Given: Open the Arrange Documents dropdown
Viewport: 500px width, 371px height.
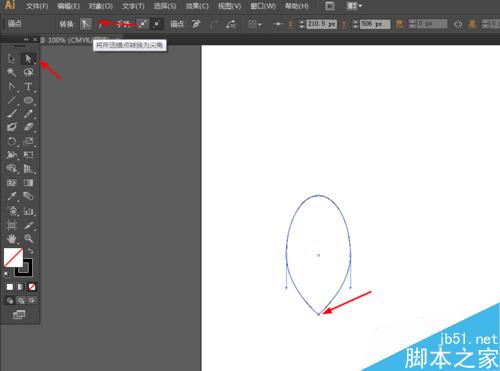Looking at the screenshot, I should tap(354, 6).
